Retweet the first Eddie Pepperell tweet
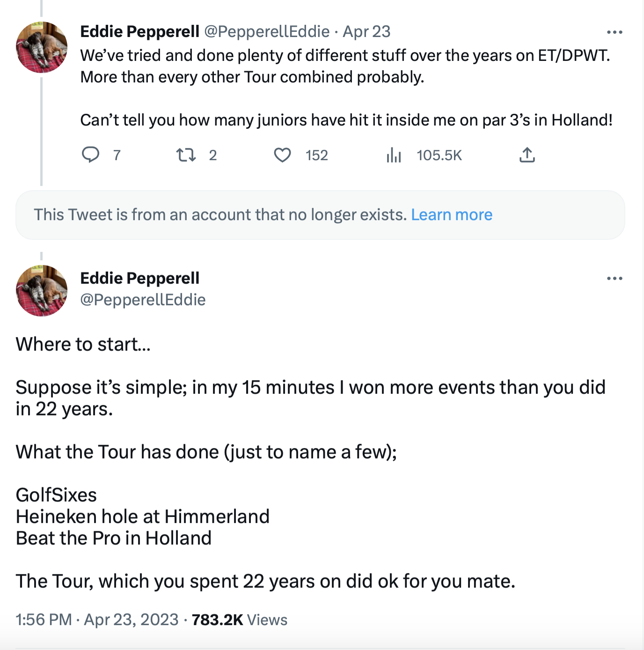644x650 pixels. tap(186, 155)
